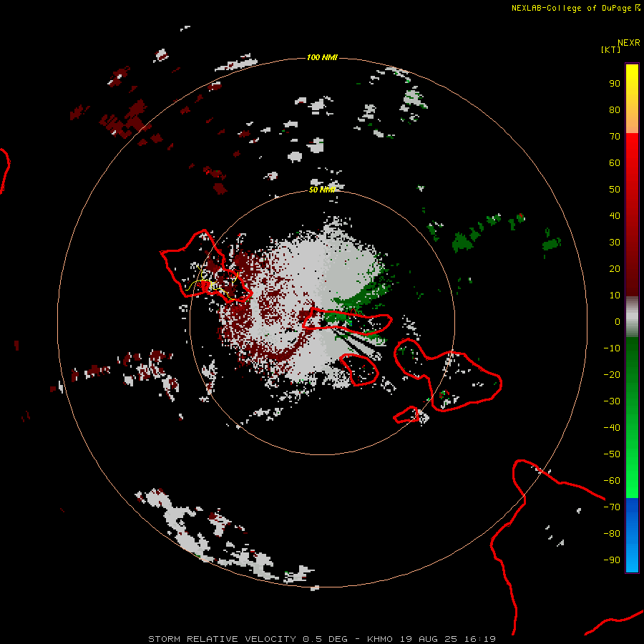This screenshot has height=644, width=644.
Task: Select the positive 50 scale value
Action: [615, 190]
